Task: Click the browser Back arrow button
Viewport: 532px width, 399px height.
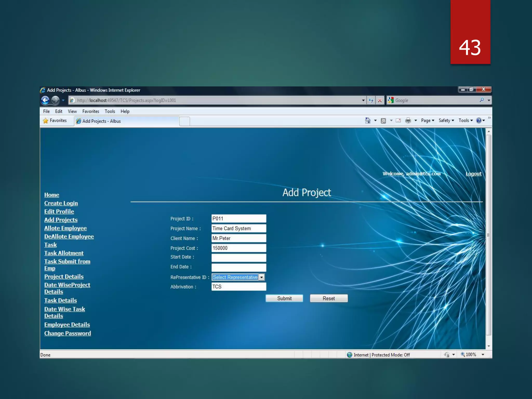Action: (x=45, y=100)
